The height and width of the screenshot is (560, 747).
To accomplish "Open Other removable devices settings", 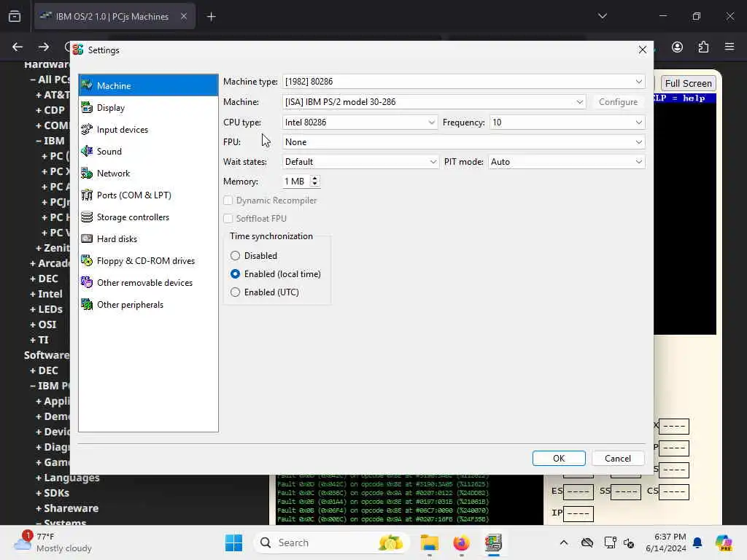I will (148, 283).
